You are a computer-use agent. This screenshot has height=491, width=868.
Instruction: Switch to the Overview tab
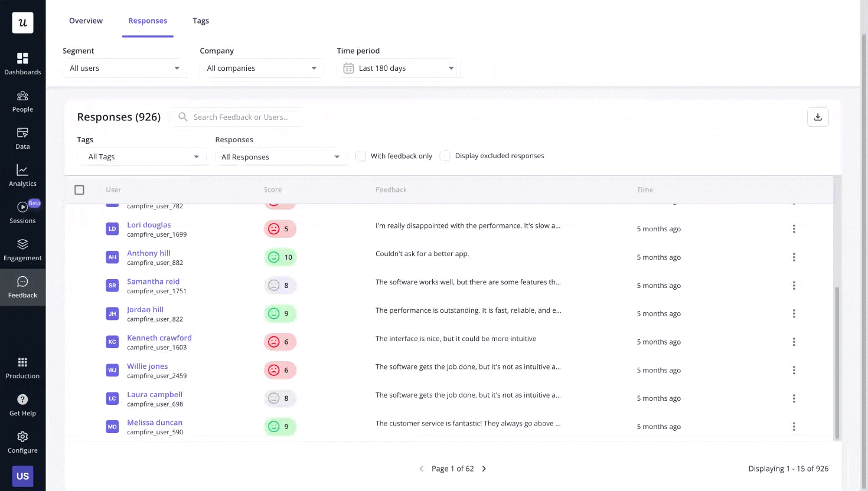coord(86,21)
